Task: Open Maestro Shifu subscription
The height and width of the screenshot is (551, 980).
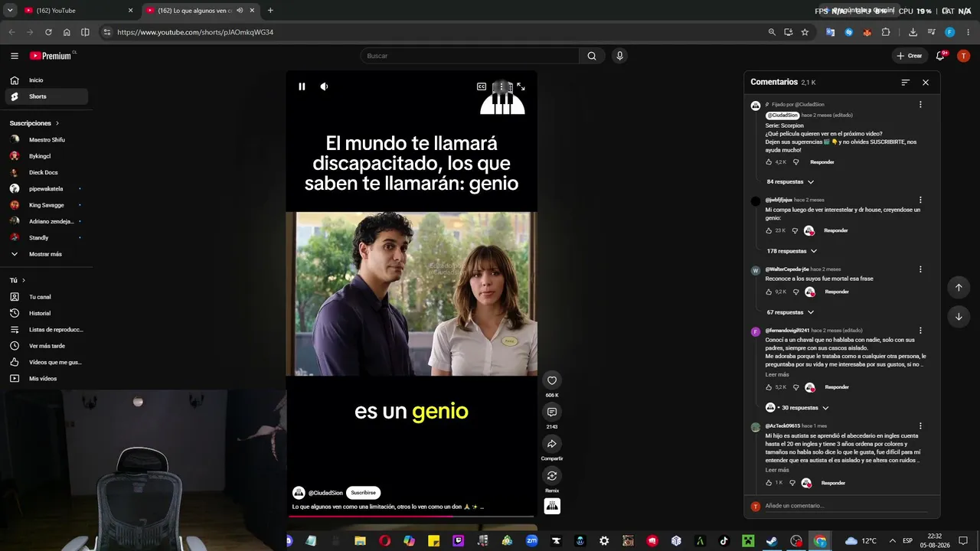Action: pyautogui.click(x=46, y=140)
